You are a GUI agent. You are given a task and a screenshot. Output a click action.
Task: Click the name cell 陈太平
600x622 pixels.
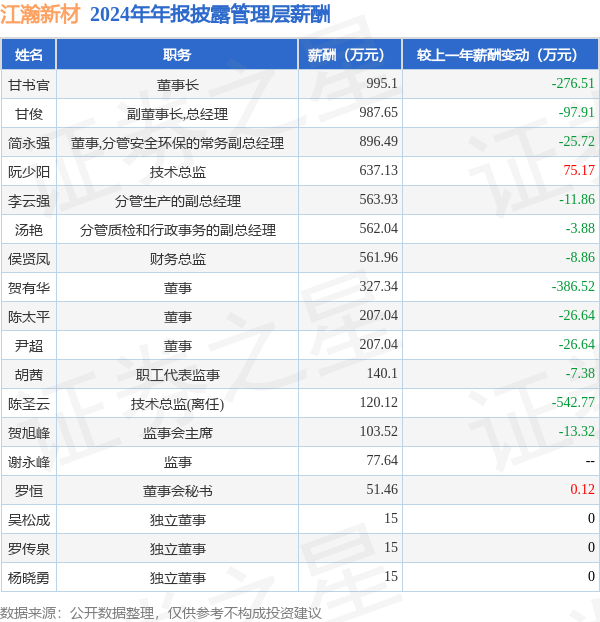point(29,317)
